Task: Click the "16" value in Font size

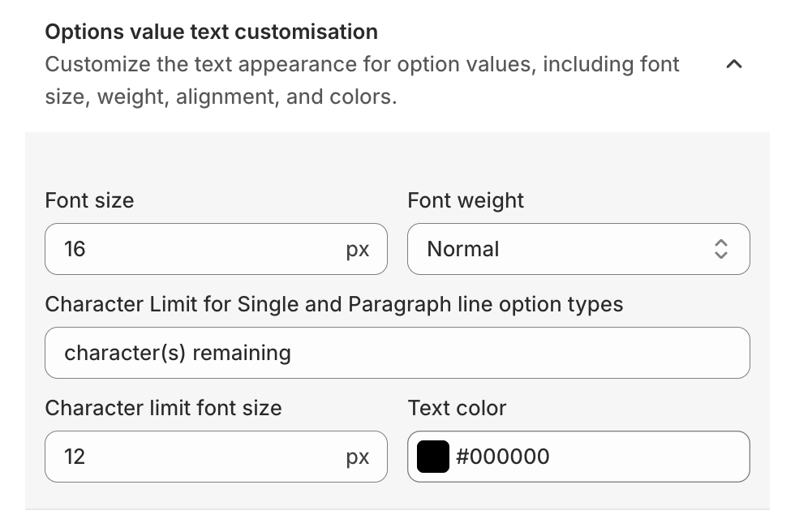Action: pyautogui.click(x=75, y=249)
